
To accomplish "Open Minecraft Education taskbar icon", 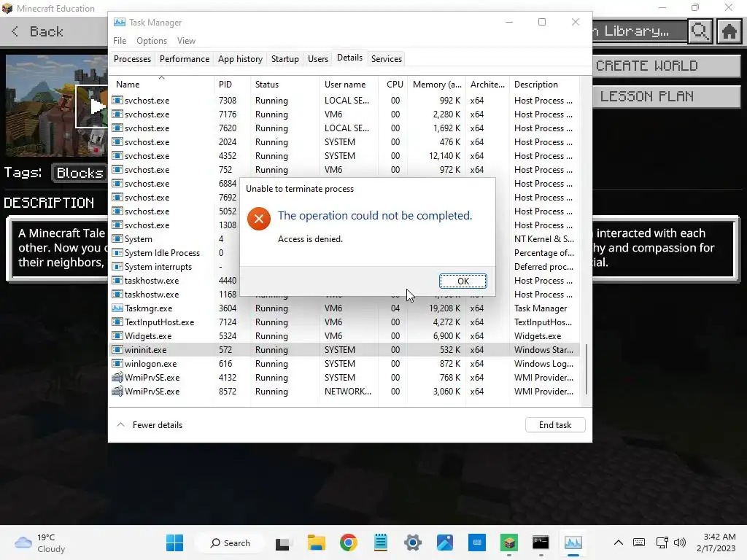I will tap(508, 542).
